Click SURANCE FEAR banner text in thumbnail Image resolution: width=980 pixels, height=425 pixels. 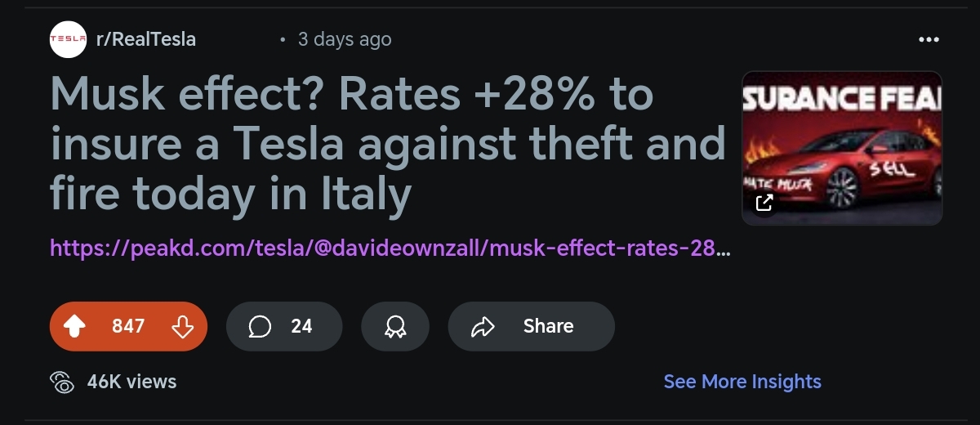tap(842, 97)
